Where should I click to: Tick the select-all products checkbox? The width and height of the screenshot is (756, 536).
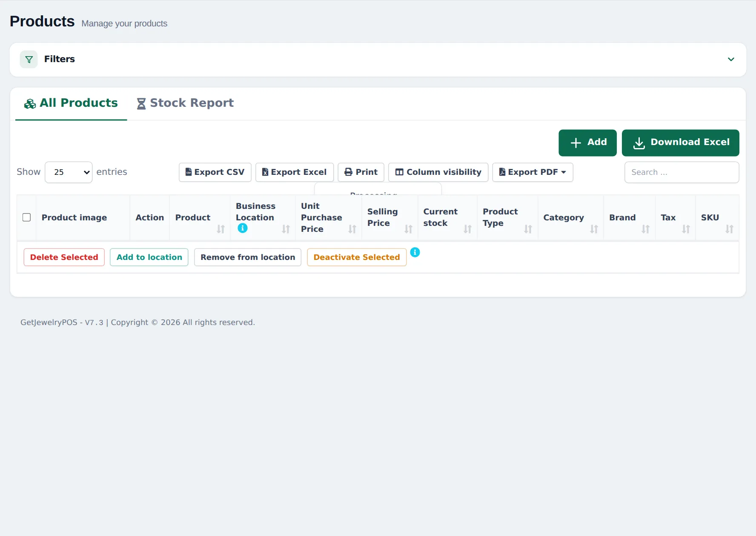[26, 217]
